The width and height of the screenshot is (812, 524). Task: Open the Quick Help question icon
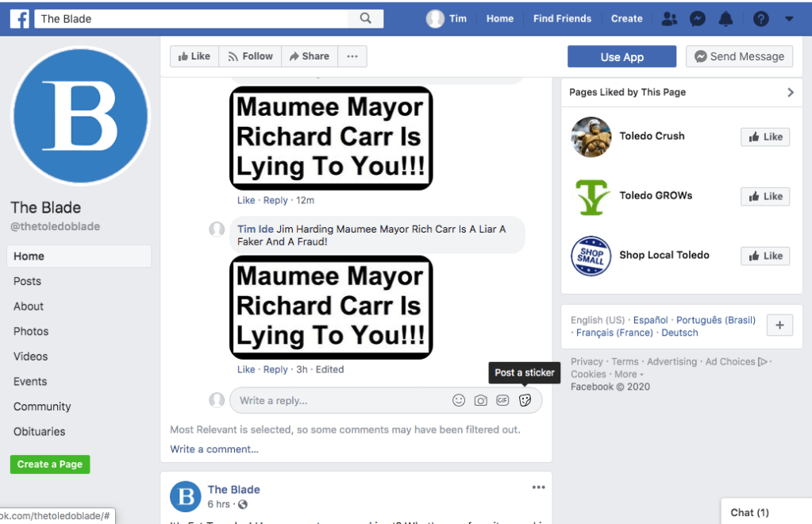pos(760,18)
